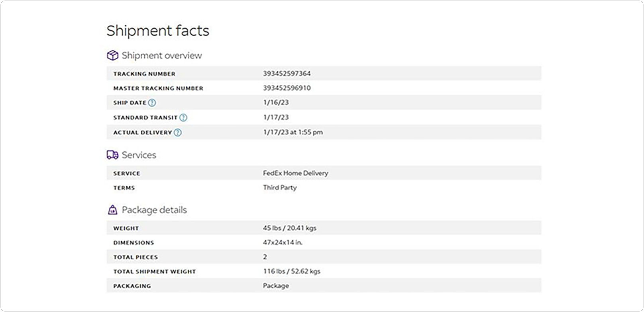The width and height of the screenshot is (644, 312).
Task: Click master tracking number 393452596910
Action: (287, 88)
